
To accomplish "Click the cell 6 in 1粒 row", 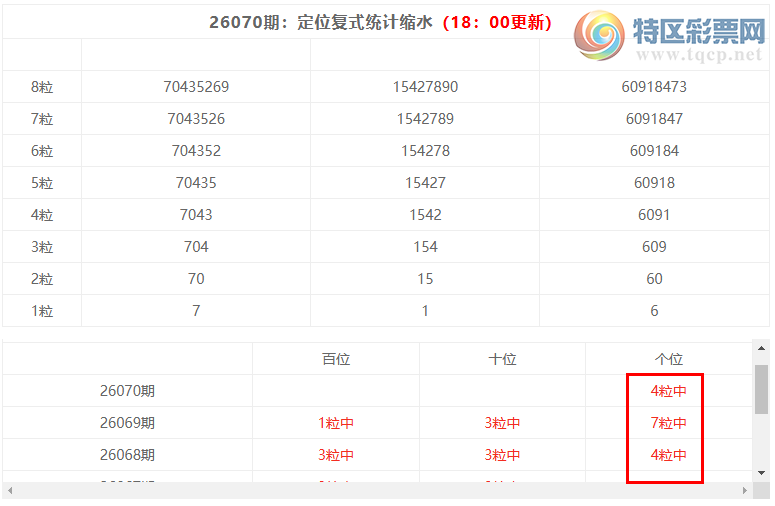I will click(x=654, y=311).
